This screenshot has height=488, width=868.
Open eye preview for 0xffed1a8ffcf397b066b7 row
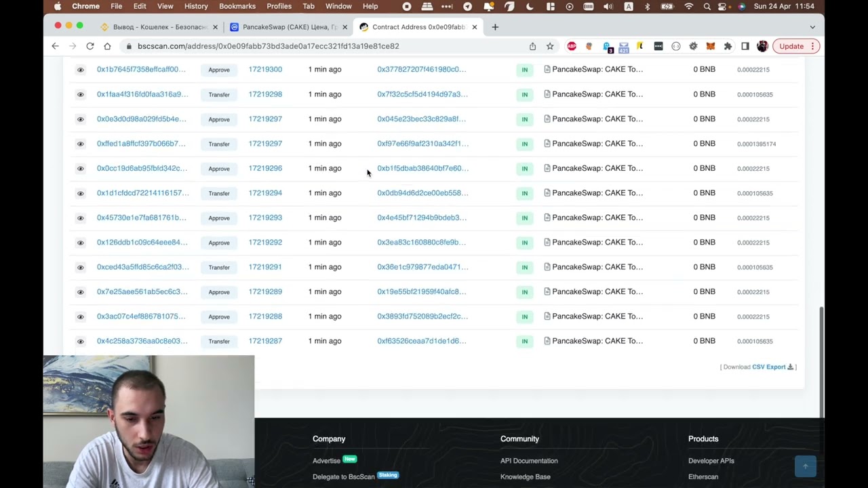coord(81,144)
